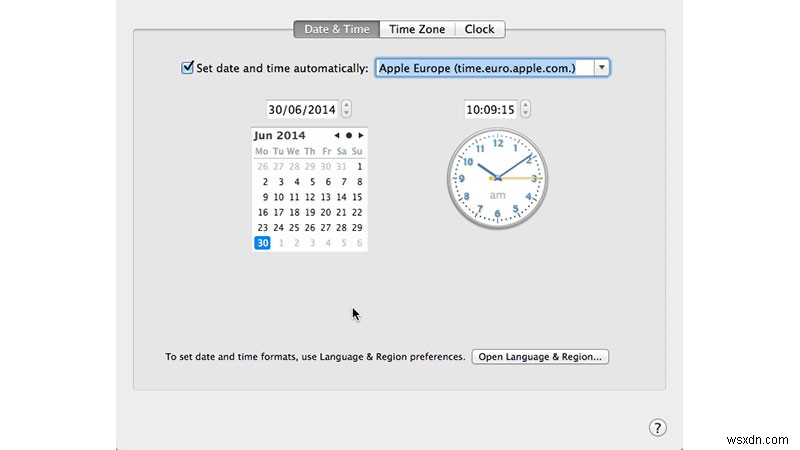Select June 15 in the calendar
Image resolution: width=800 pixels, height=450 pixels.
[x=357, y=197]
